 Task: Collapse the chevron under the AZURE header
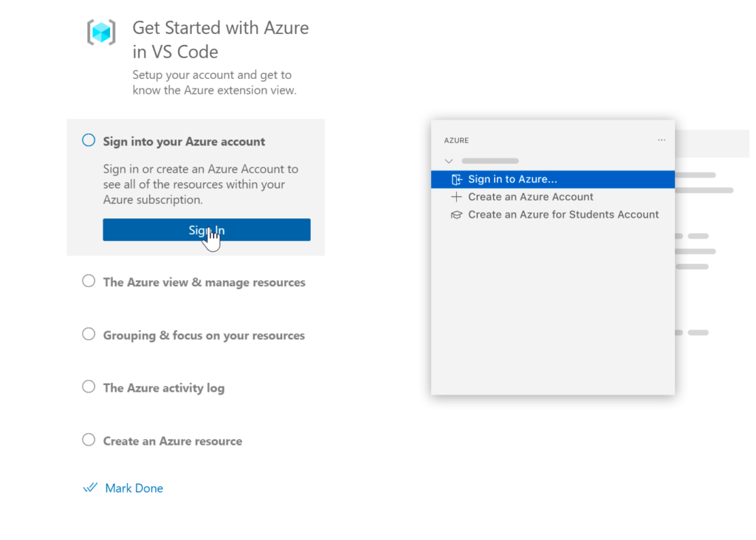tap(448, 161)
